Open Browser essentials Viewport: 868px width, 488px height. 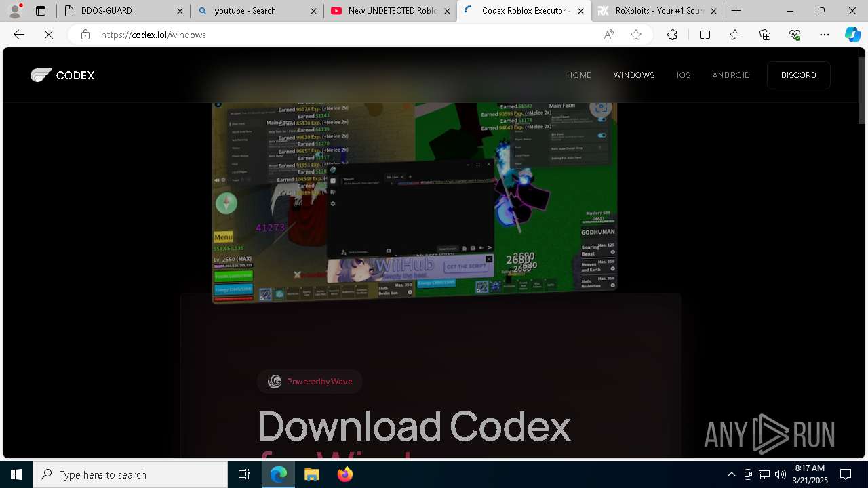point(795,35)
